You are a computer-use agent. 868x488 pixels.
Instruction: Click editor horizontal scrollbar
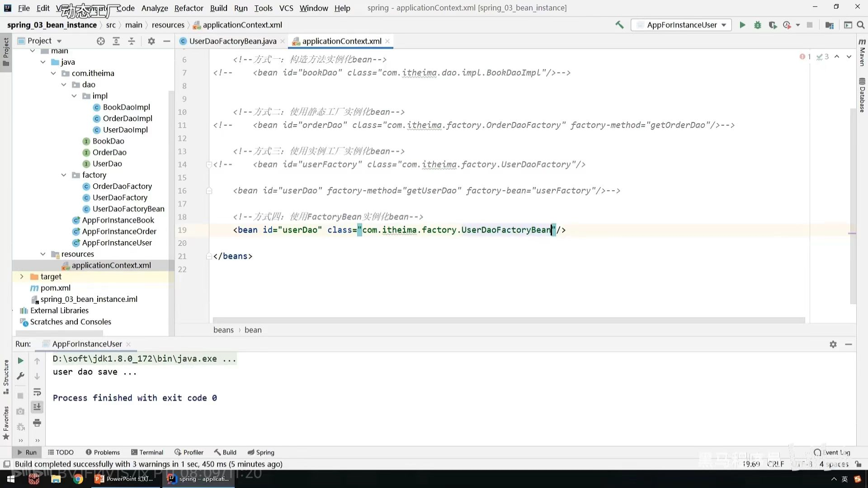tap(509, 320)
